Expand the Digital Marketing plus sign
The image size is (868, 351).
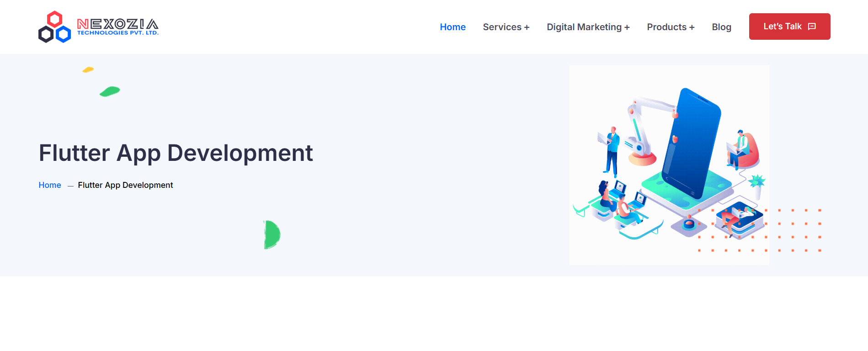point(627,27)
